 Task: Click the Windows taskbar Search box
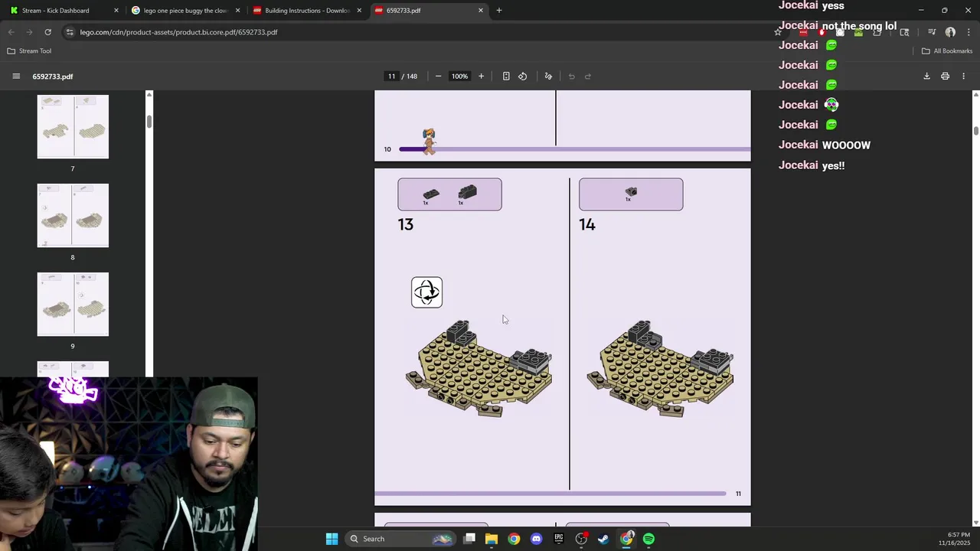(x=400, y=539)
